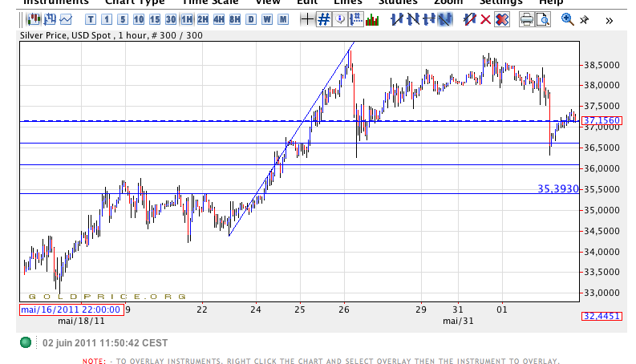Select the candlestick chart type icon
Screen dimensions: 636x364
point(34,19)
